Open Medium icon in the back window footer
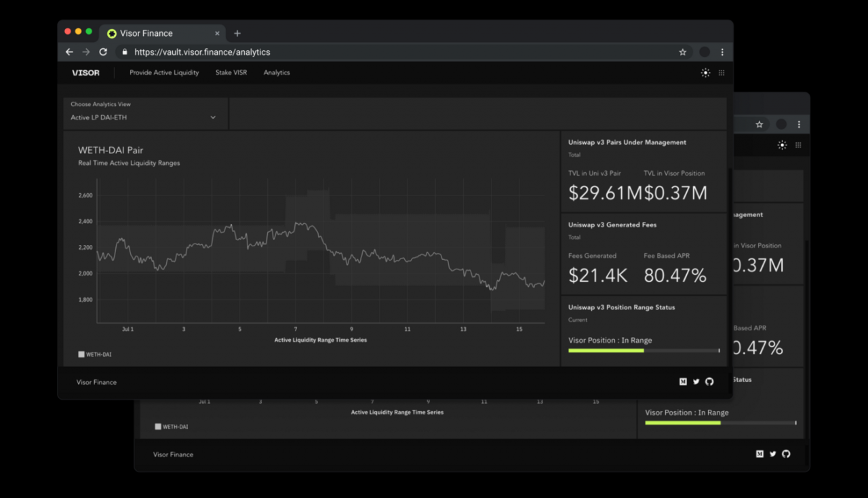This screenshot has height=498, width=868. tap(759, 454)
